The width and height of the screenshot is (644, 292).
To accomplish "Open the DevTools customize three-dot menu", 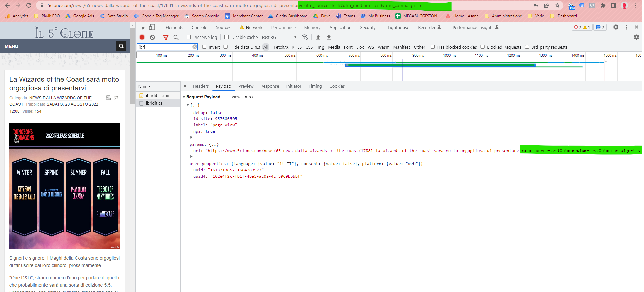I will [626, 27].
